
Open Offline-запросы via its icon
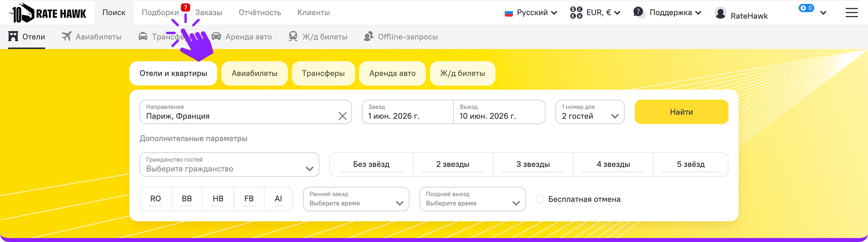(369, 36)
